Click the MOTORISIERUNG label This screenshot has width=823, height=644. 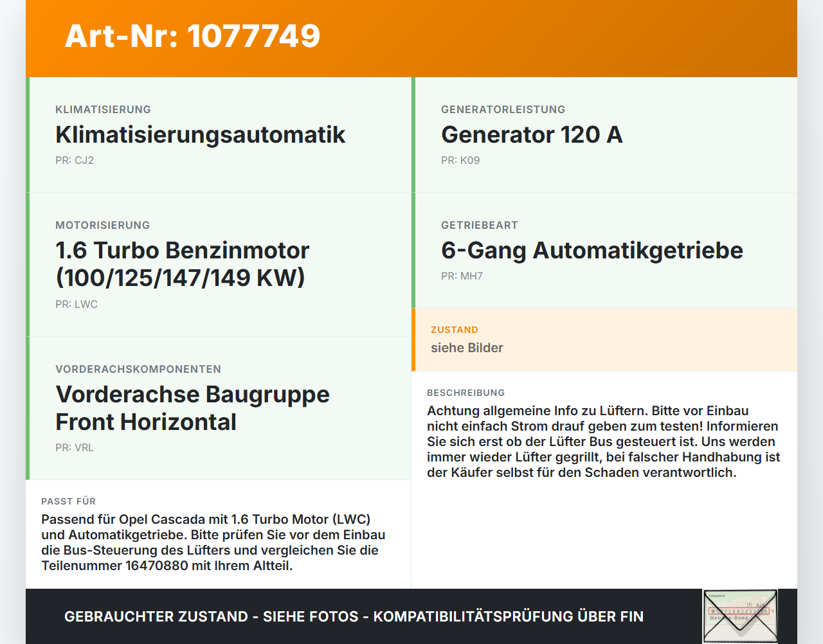102,226
